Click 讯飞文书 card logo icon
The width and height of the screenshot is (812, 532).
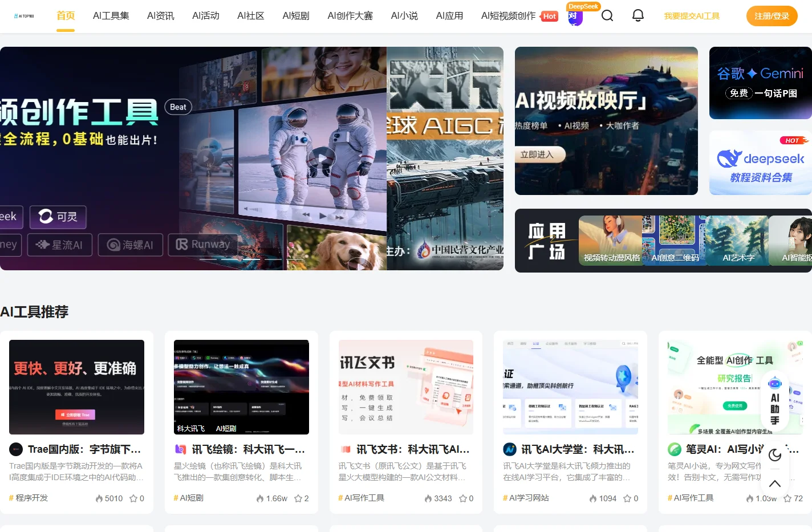(345, 449)
